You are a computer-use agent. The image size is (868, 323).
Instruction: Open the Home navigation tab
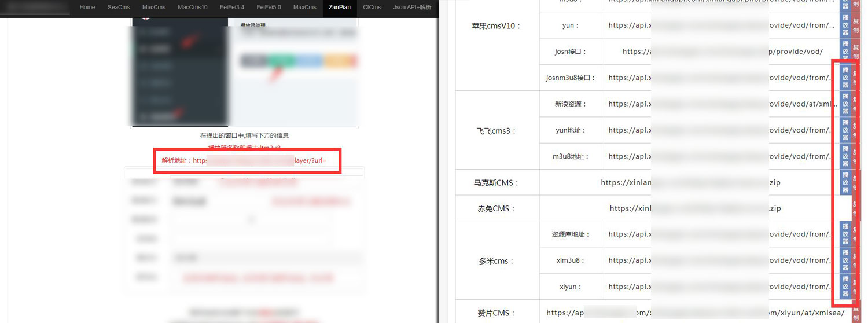click(x=87, y=8)
